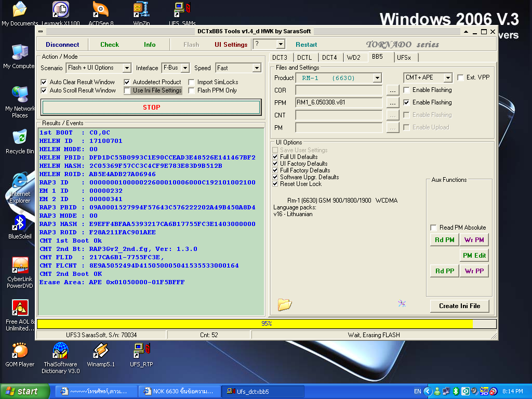The width and height of the screenshot is (532, 399).
Task: Click the Rd PM button
Action: (x=445, y=240)
